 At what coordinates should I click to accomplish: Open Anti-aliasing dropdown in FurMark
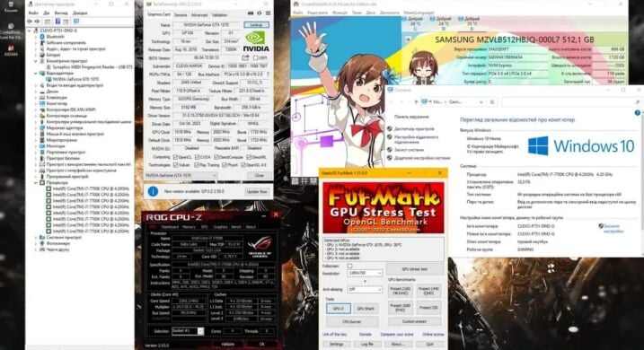tap(365, 289)
